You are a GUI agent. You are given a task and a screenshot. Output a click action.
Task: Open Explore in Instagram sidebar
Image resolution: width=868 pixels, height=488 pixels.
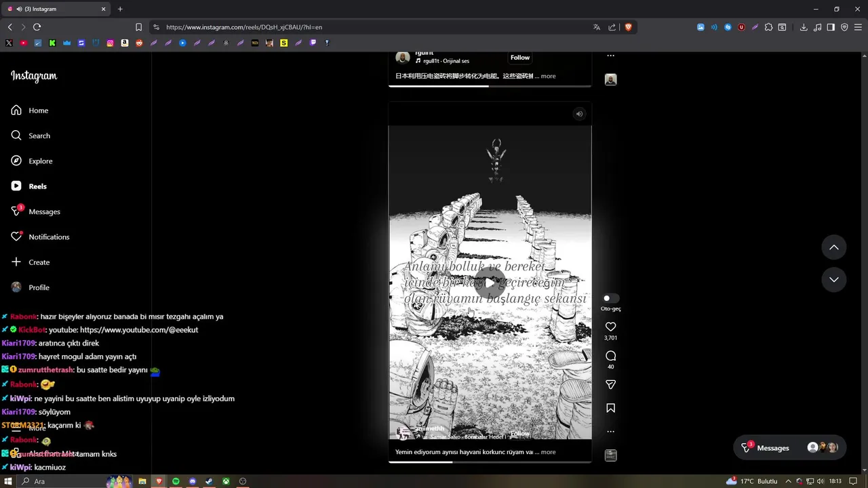31,161
